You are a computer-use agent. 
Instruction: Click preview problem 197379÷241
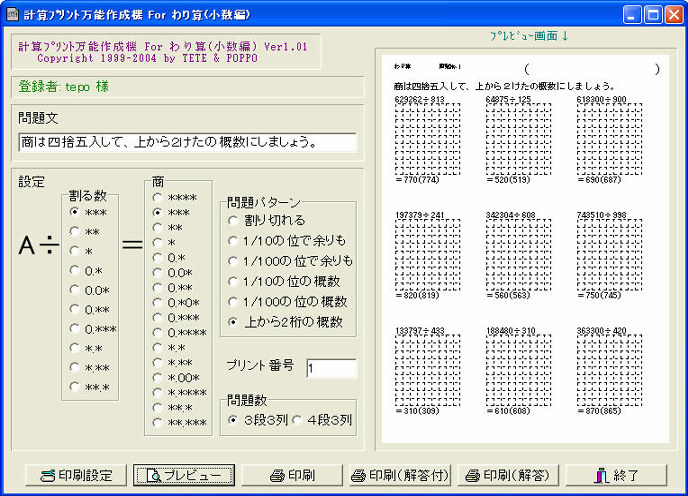point(420,215)
